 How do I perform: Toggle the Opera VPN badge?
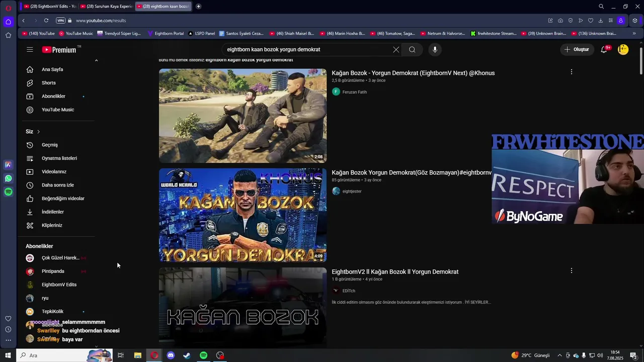tap(60, 21)
